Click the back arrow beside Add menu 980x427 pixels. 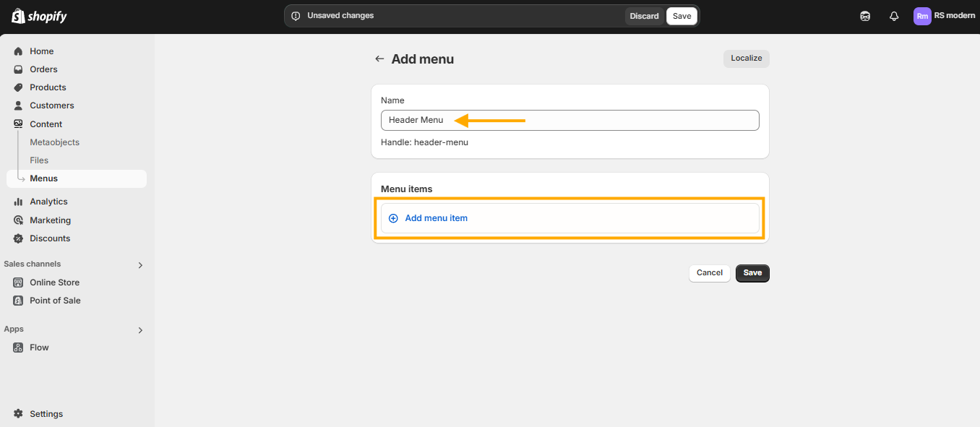[379, 59]
